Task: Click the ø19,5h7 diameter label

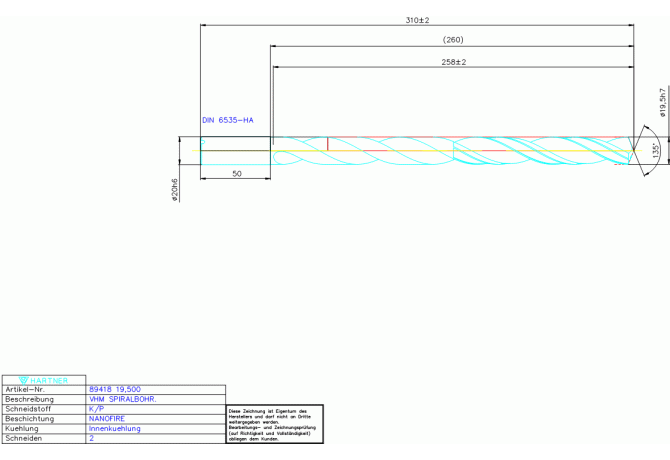Action: pyautogui.click(x=661, y=101)
